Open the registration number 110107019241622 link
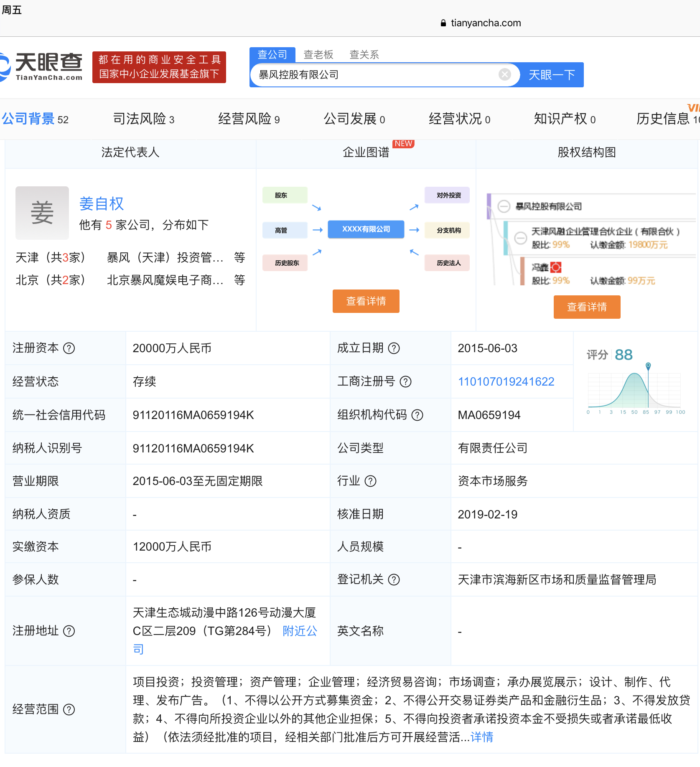This screenshot has width=700, height=767. 506,381
